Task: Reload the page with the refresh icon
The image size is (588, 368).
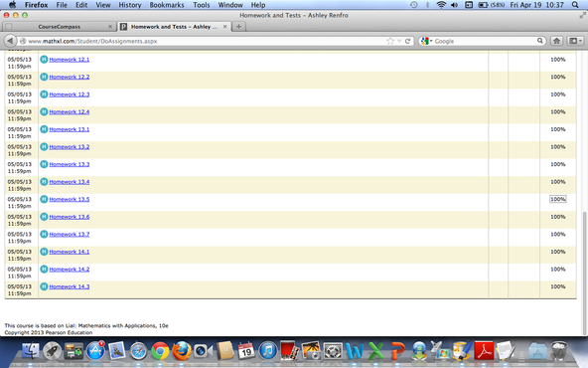Action: (407, 41)
